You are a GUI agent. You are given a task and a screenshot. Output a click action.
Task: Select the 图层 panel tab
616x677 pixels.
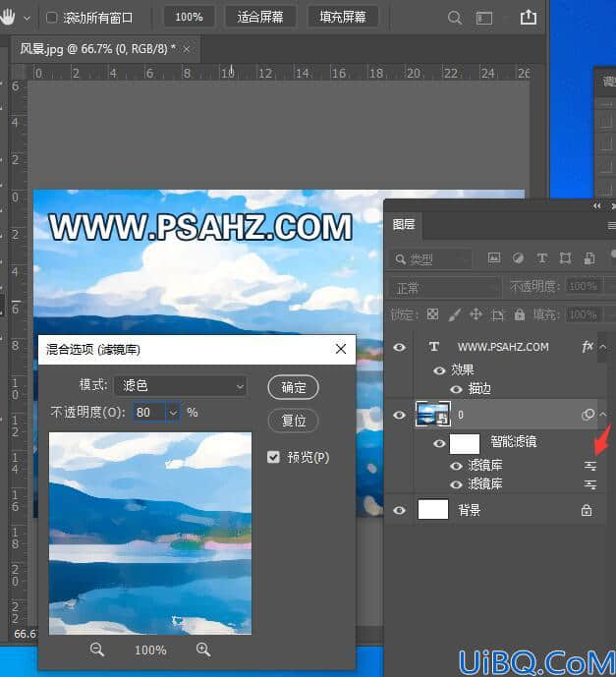404,224
